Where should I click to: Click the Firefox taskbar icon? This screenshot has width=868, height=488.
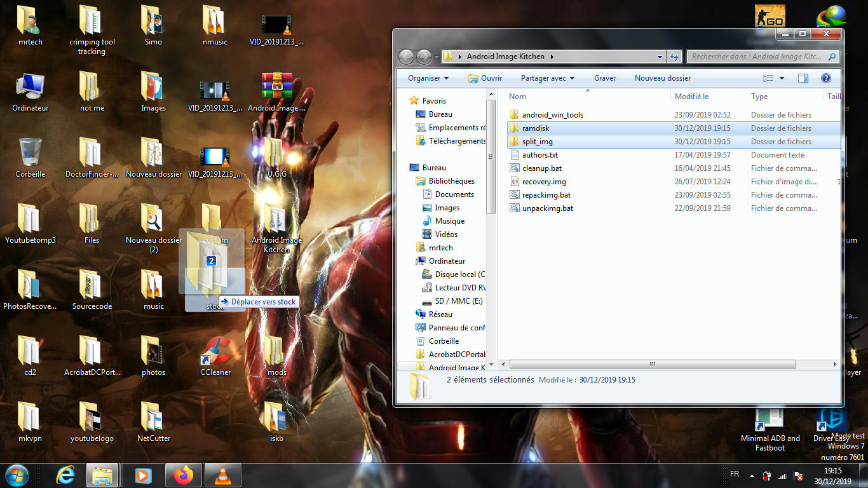(184, 475)
